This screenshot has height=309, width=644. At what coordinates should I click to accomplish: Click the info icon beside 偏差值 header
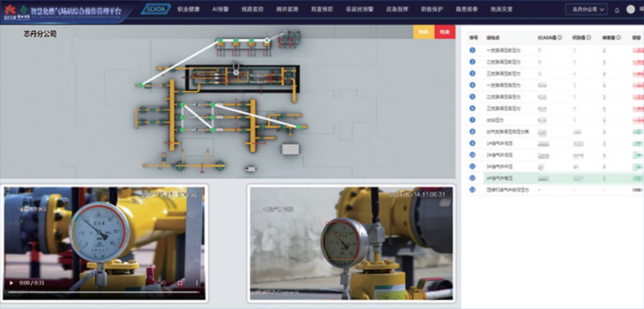[619, 37]
